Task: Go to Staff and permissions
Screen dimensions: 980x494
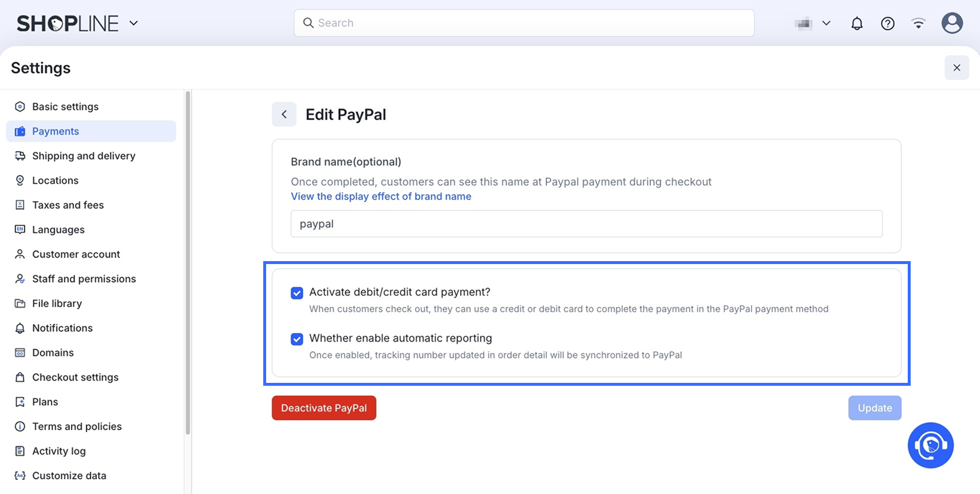Action: pyautogui.click(x=84, y=279)
